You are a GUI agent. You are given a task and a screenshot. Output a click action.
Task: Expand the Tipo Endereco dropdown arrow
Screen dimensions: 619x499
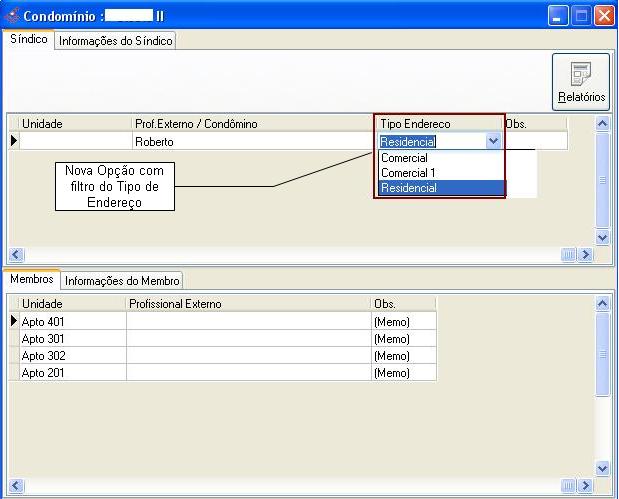coord(493,142)
